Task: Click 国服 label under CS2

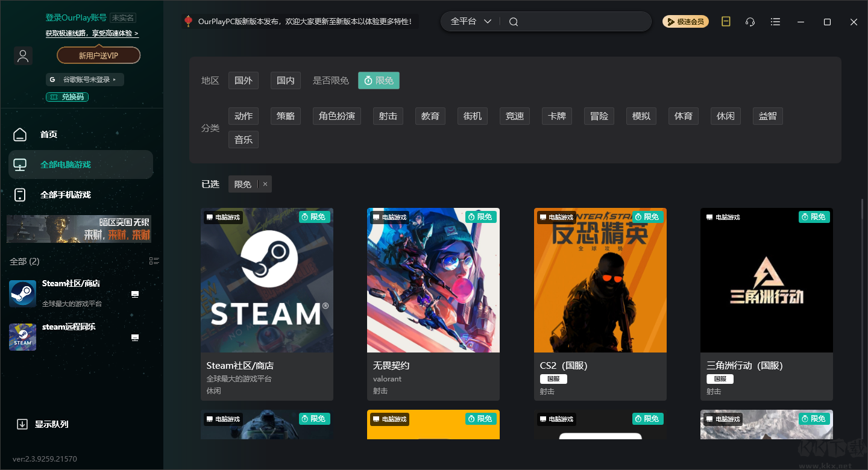Action: pyautogui.click(x=553, y=379)
